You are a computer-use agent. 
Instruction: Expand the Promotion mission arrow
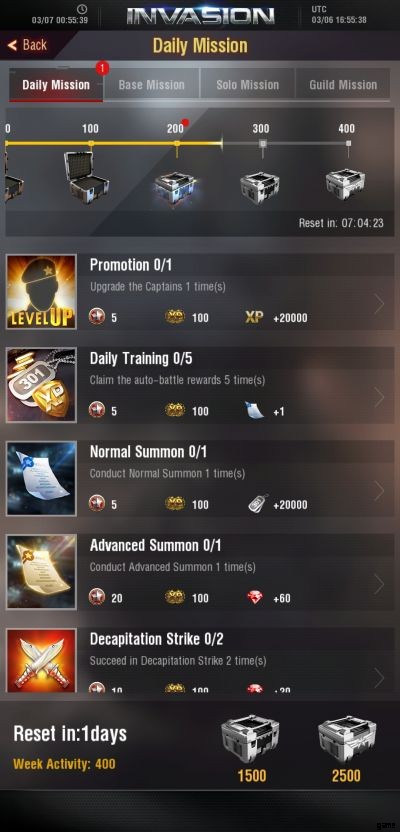(379, 305)
